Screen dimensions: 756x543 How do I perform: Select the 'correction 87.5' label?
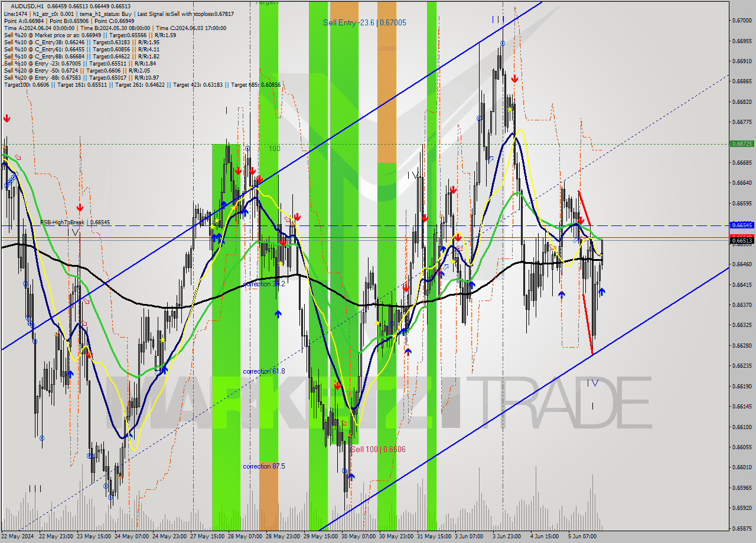pyautogui.click(x=264, y=466)
